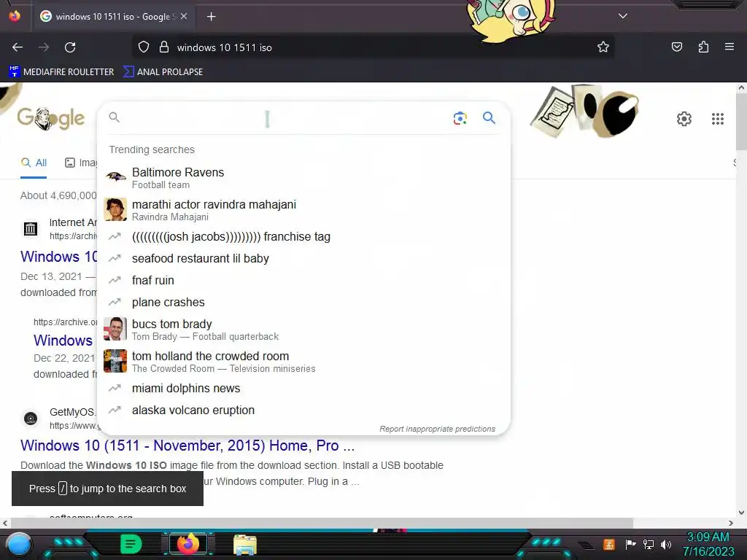
Task: Pick the plane crashes suggestion
Action: (303, 303)
